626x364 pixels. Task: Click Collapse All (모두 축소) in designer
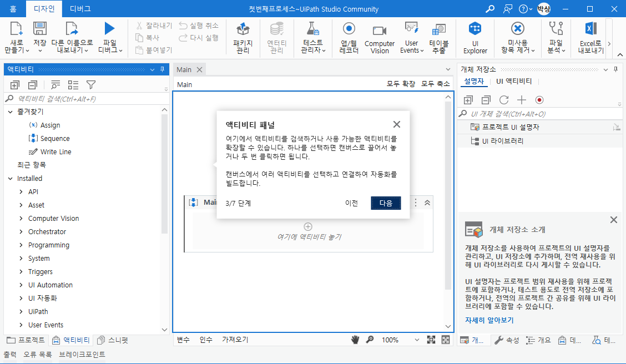pos(436,84)
